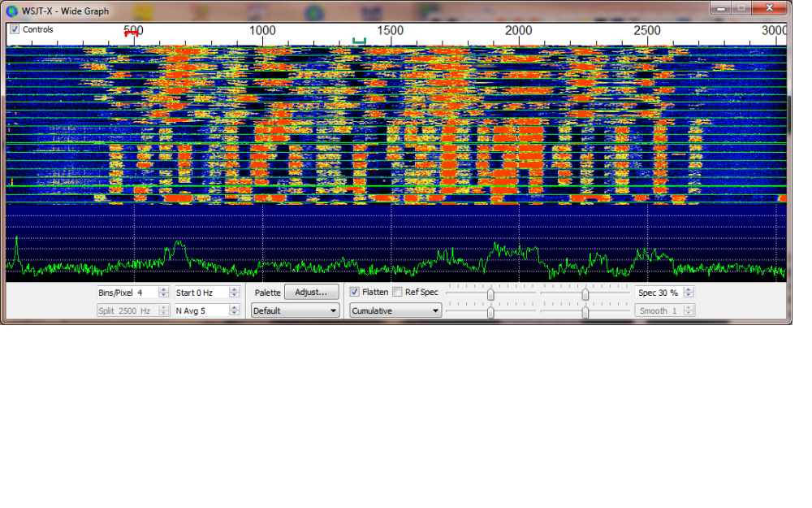Click the 1000 label on frequency scale
This screenshot has width=812, height=508.
(262, 30)
